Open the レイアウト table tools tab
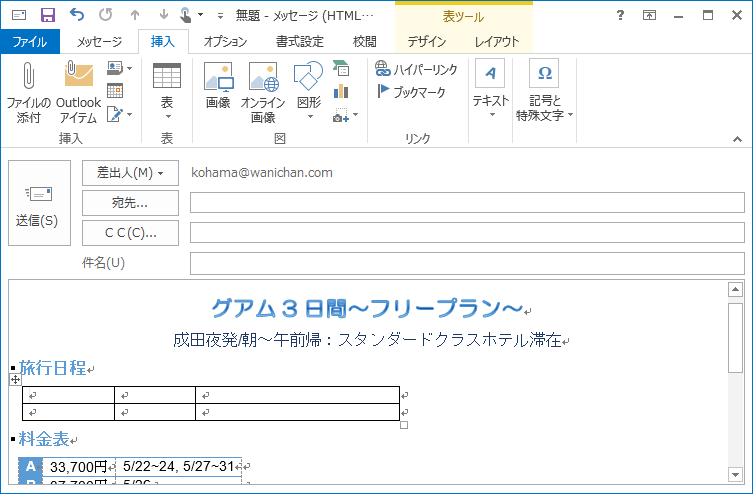This screenshot has height=494, width=753. pos(497,42)
